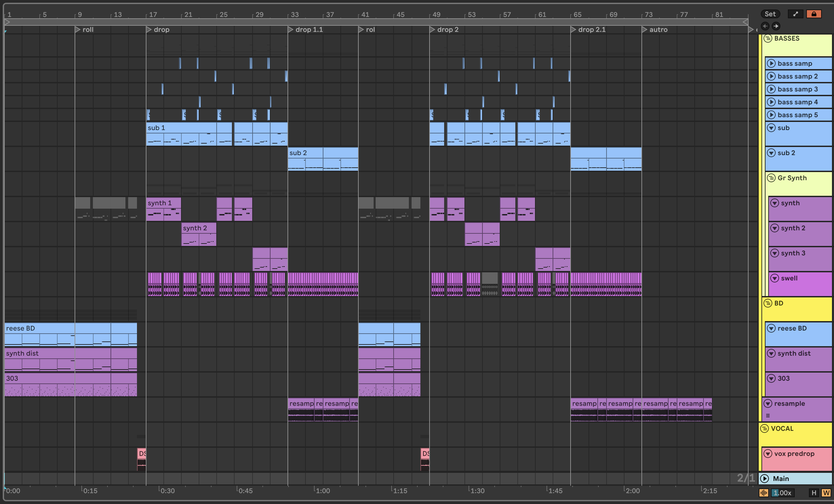Collapse the VOCAL group track

(764, 428)
